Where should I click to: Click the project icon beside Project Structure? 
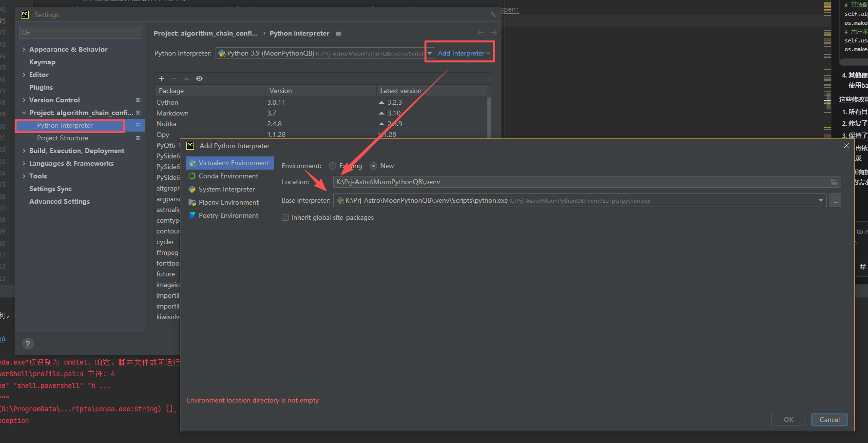click(x=138, y=138)
